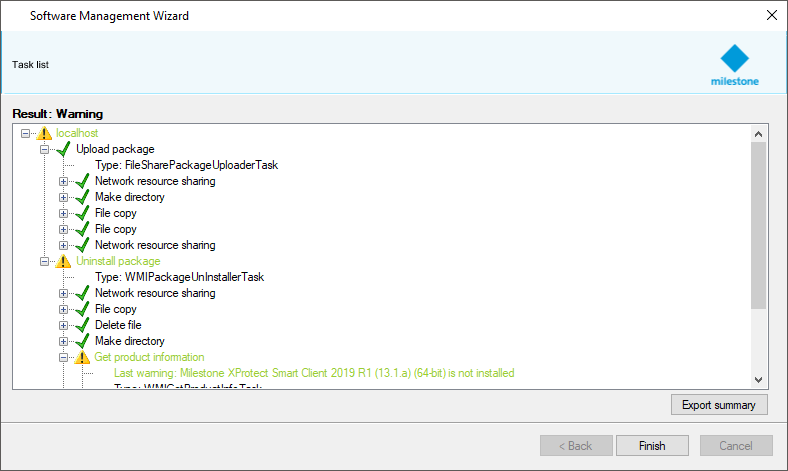Image resolution: width=788 pixels, height=471 pixels.
Task: Collapse the localhost root node
Action: tap(26, 133)
